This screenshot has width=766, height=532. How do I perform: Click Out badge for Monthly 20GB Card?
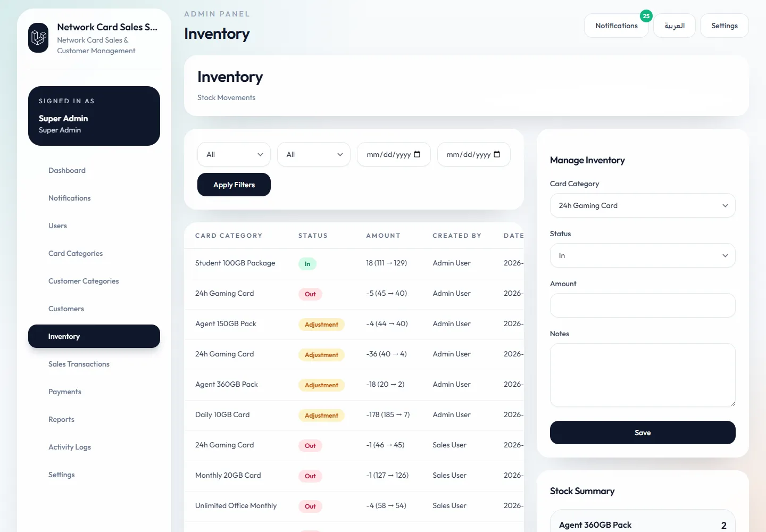click(x=310, y=476)
